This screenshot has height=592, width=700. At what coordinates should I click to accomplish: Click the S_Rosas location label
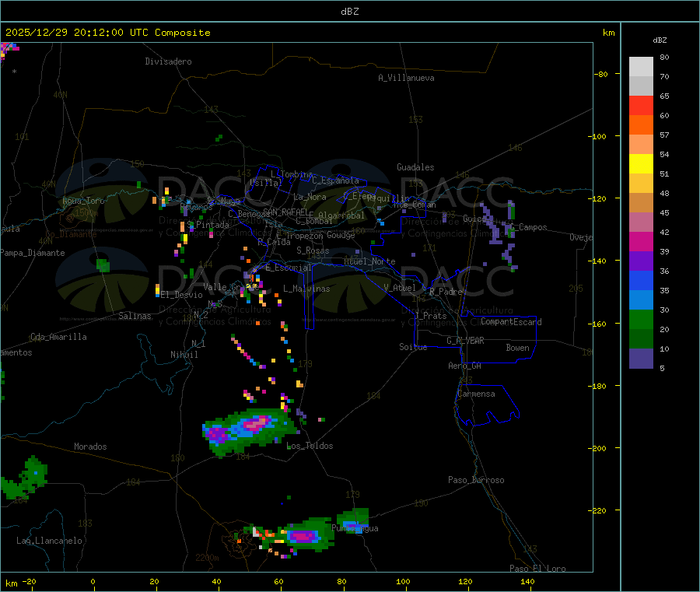click(313, 250)
